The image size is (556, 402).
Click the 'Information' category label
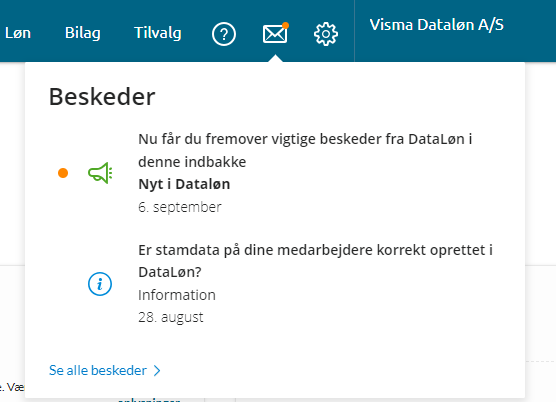pyautogui.click(x=177, y=295)
